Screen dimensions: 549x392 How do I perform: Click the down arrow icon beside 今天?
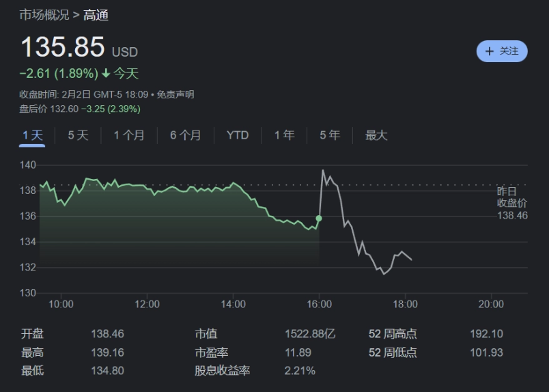click(x=106, y=74)
